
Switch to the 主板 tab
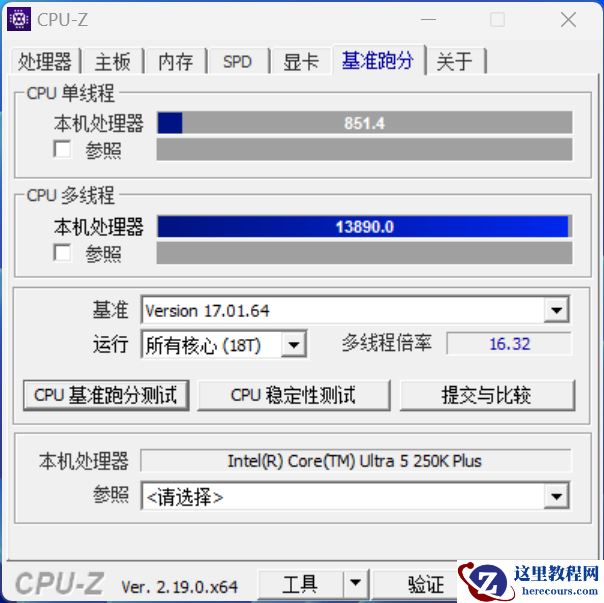[x=112, y=61]
